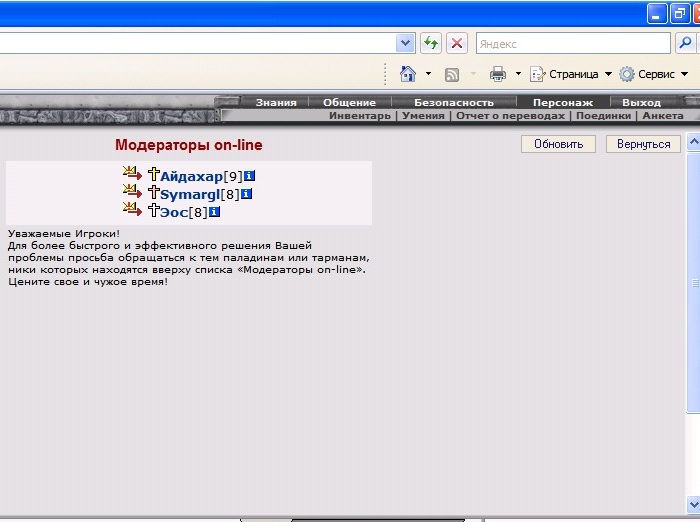Minimize the browser window

tap(657, 14)
